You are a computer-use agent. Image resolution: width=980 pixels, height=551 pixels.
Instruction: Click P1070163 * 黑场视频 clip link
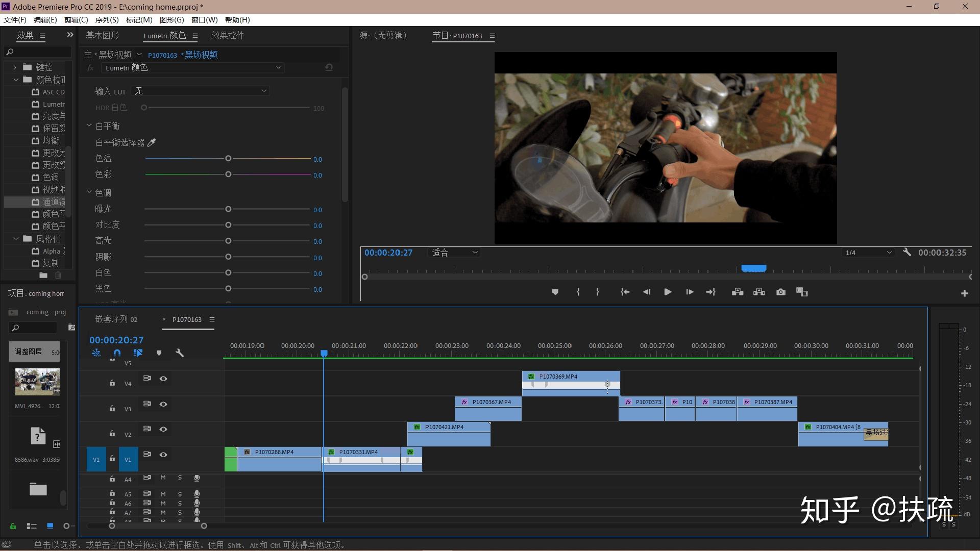click(x=183, y=55)
